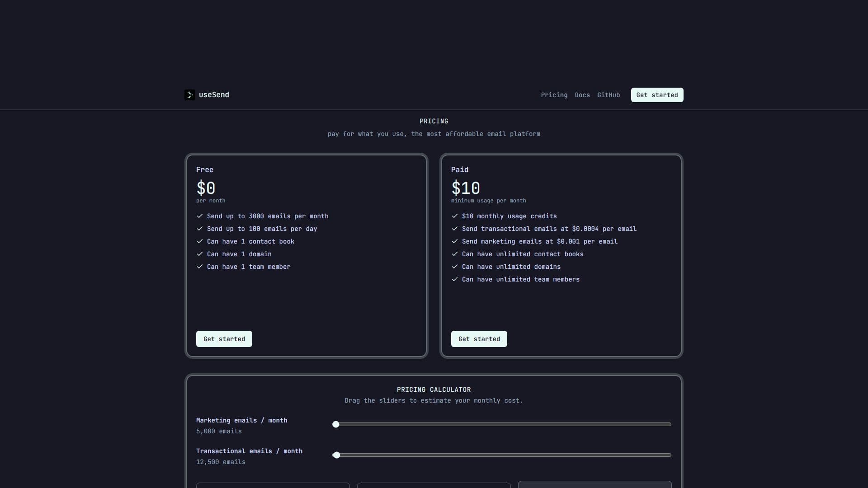Image resolution: width=868 pixels, height=488 pixels.
Task: Open the Pricing nav link
Action: pyautogui.click(x=554, y=95)
